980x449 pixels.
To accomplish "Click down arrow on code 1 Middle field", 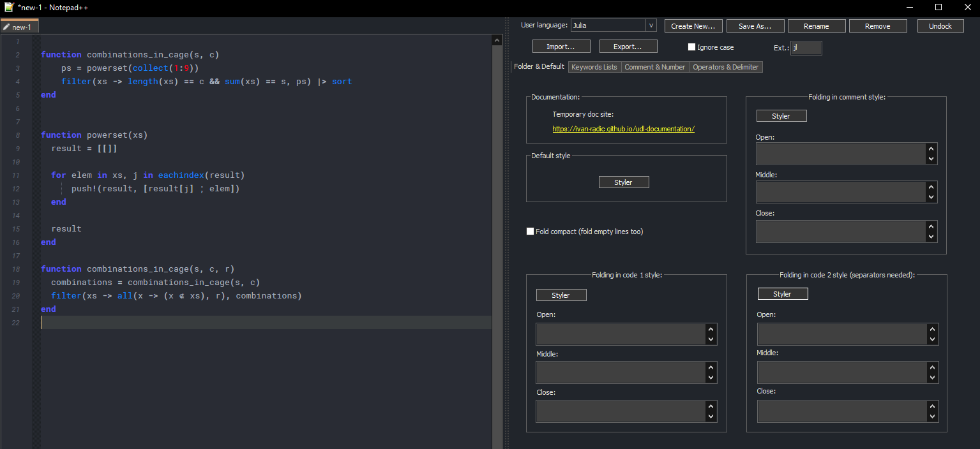I will 711,378.
